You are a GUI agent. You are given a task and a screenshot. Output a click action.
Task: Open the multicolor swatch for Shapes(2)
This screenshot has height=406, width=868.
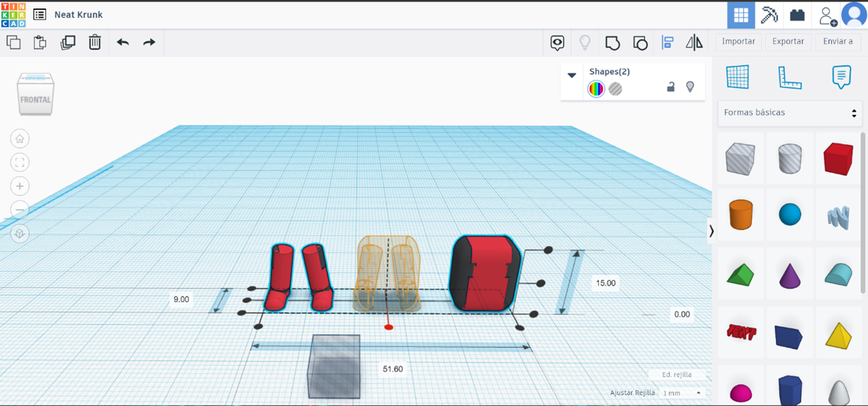(x=597, y=88)
